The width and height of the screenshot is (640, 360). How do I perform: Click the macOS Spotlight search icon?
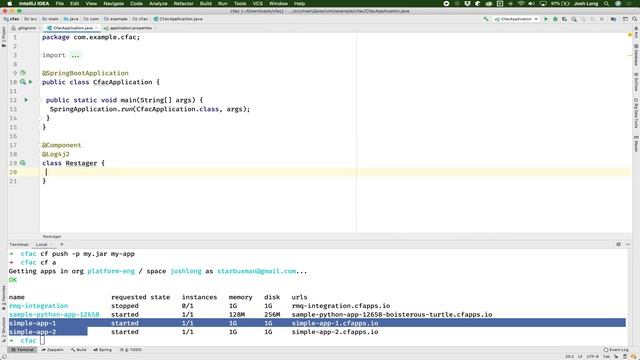(607, 4)
